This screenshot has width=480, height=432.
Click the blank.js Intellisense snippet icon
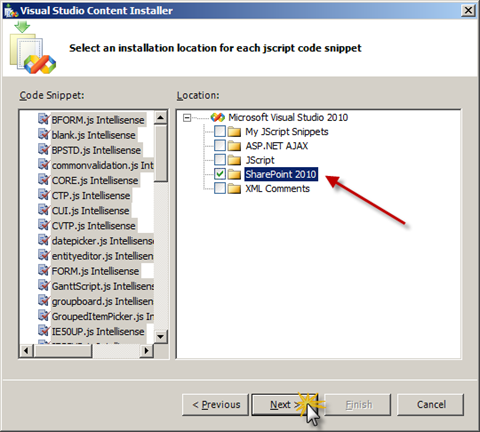tap(43, 134)
